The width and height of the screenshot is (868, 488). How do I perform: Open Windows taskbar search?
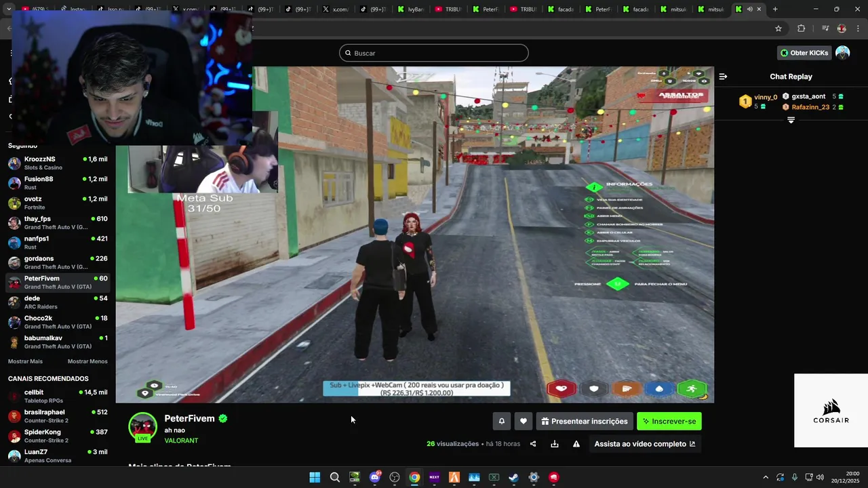(x=334, y=477)
